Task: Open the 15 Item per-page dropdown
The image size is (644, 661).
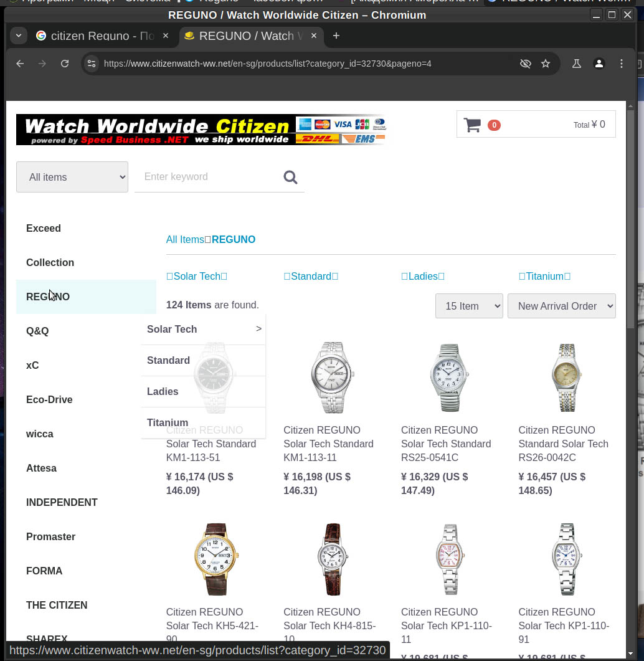Action: [x=468, y=306]
